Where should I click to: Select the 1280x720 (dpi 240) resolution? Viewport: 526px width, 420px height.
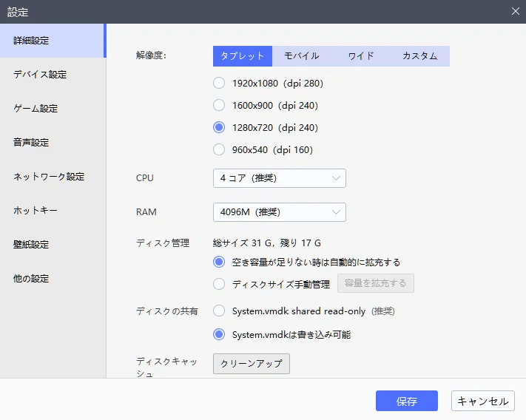tap(219, 127)
